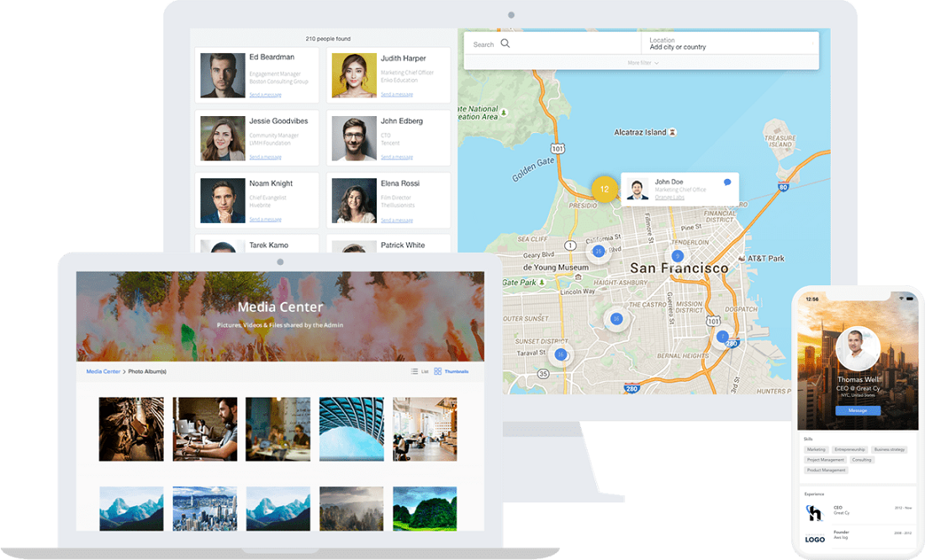Image resolution: width=925 pixels, height=560 pixels.
Task: Send a message to Ed Beardman
Action: tap(265, 94)
